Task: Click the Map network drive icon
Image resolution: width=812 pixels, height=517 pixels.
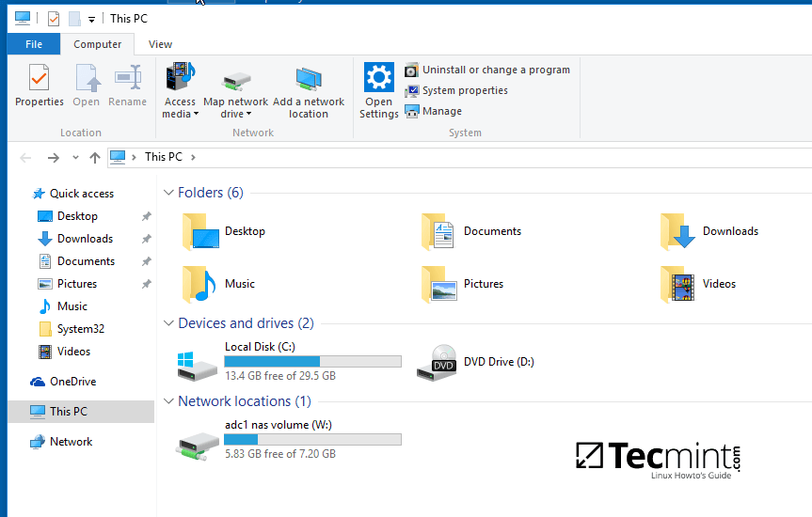Action: coord(235,91)
